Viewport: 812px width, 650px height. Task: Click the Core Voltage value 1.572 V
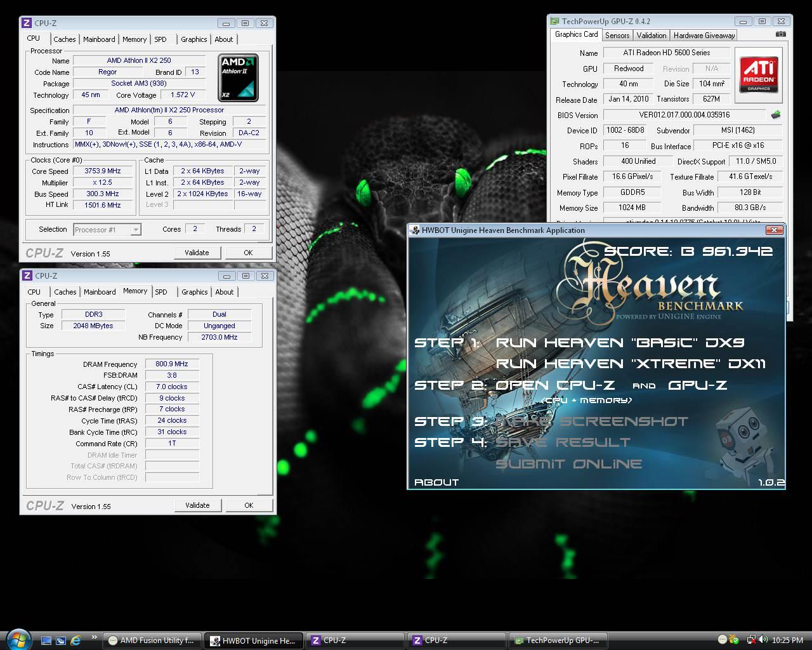183,95
